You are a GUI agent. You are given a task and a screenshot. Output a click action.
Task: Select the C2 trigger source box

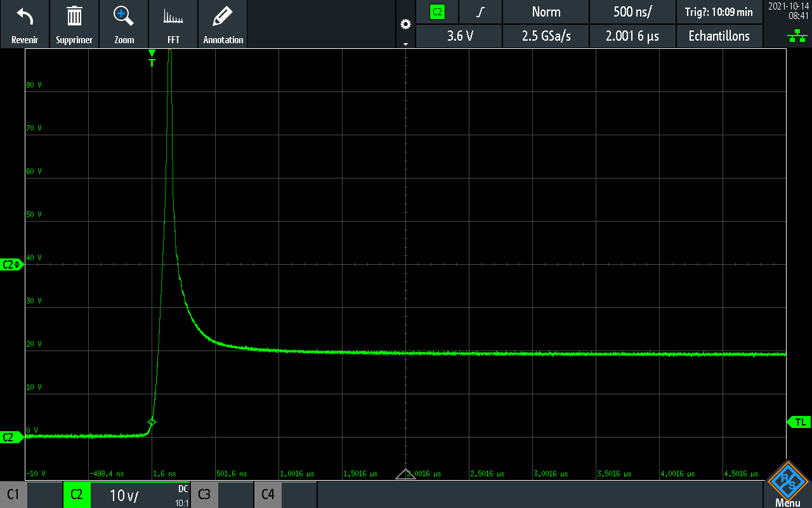click(437, 11)
